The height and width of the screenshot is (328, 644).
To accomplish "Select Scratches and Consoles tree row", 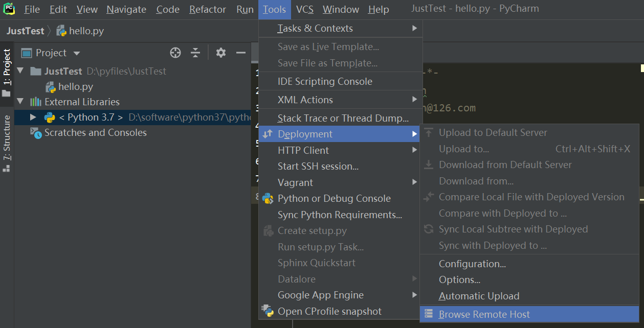I will coord(133,133).
